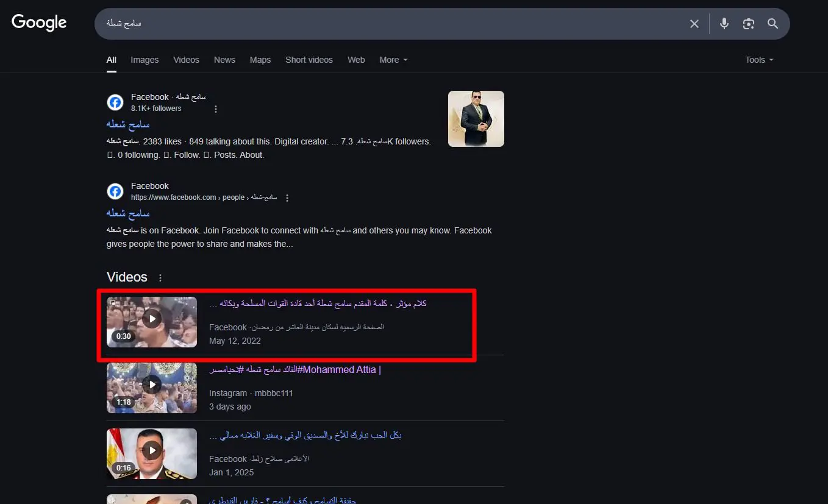
Task: Open the video titled بكل الحب نبارك للأخ
Action: (x=305, y=435)
